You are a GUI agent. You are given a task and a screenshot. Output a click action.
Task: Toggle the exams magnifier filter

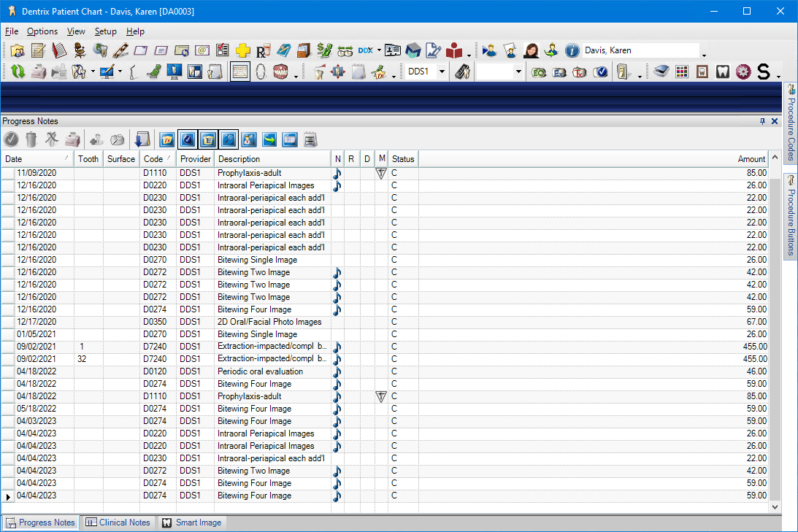229,139
